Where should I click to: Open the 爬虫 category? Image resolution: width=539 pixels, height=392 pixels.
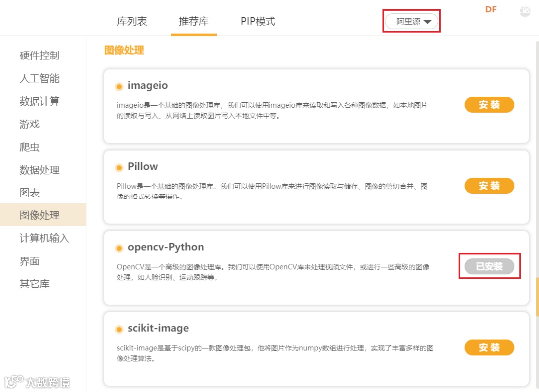coord(30,147)
